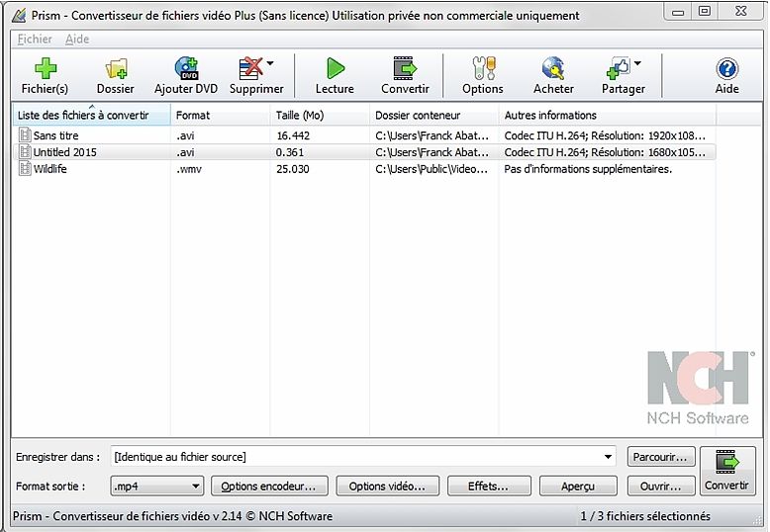Add a folder with the Dossier icon
The height and width of the screenshot is (532, 770).
pyautogui.click(x=116, y=69)
